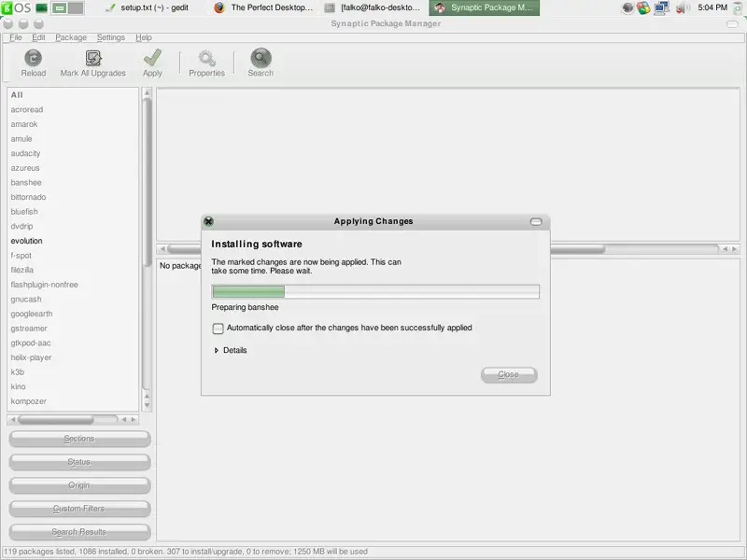Click the X icon on Applying Changes titlebar
Image resolution: width=747 pixels, height=560 pixels.
click(x=208, y=221)
